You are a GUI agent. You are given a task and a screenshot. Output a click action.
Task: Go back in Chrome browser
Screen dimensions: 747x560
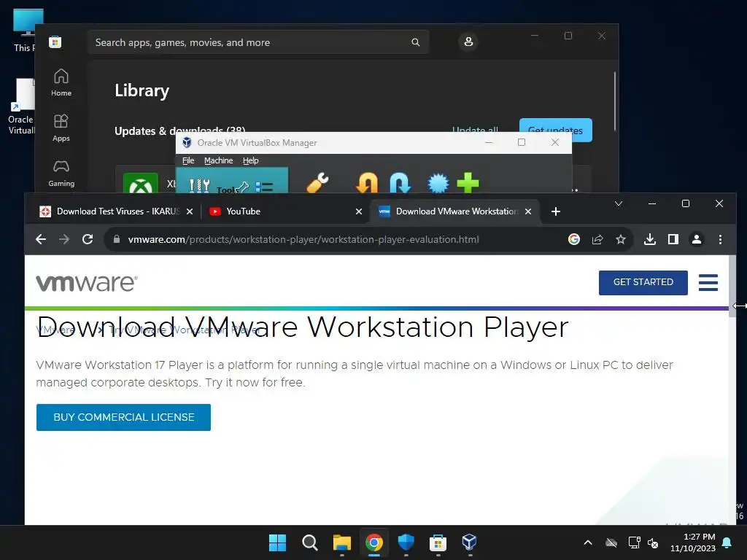(41, 239)
